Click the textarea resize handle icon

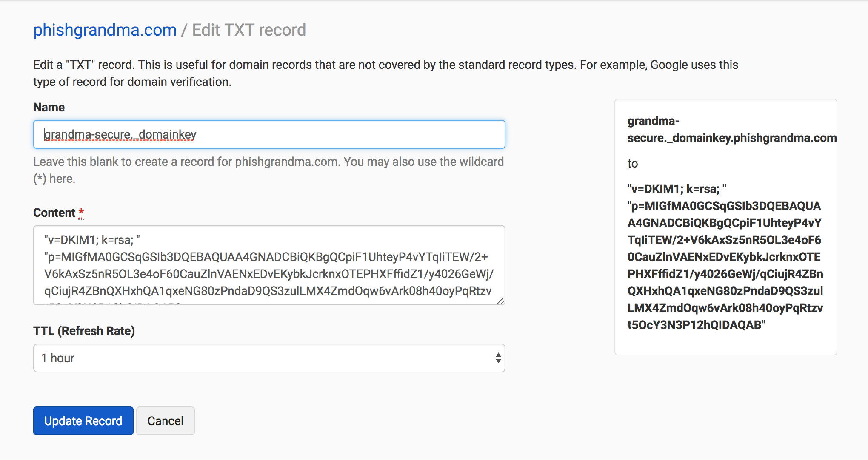[501, 301]
